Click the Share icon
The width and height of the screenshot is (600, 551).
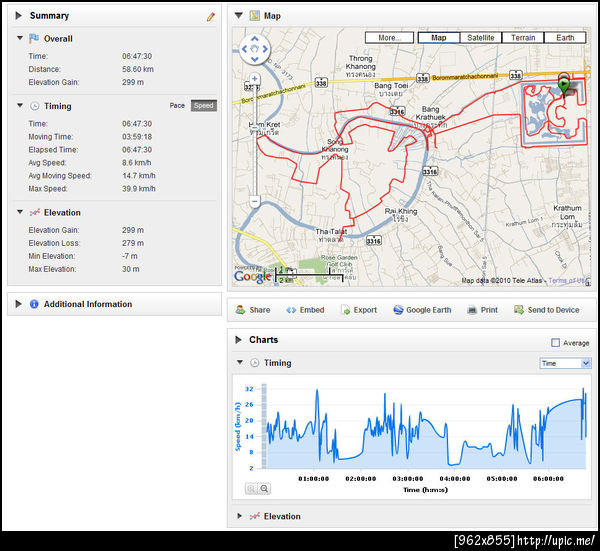(x=240, y=310)
